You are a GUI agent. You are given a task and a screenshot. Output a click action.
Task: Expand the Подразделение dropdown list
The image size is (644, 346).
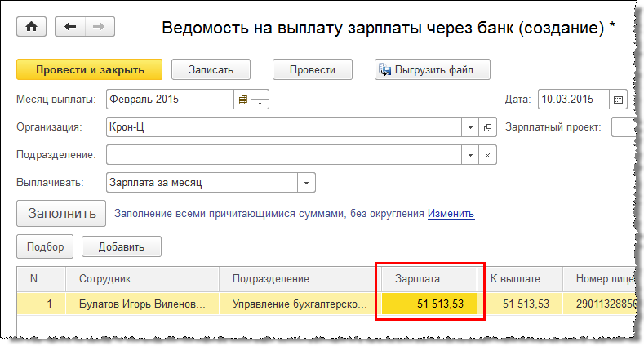pos(470,155)
